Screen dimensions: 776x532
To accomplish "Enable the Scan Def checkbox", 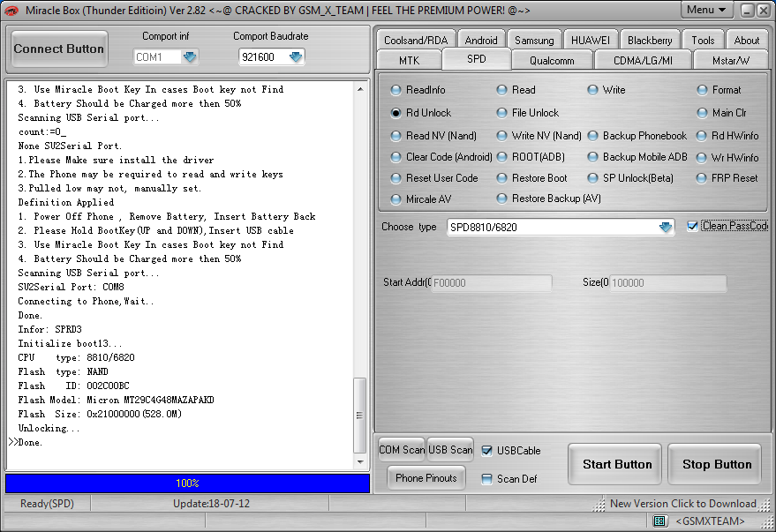I will coord(487,478).
